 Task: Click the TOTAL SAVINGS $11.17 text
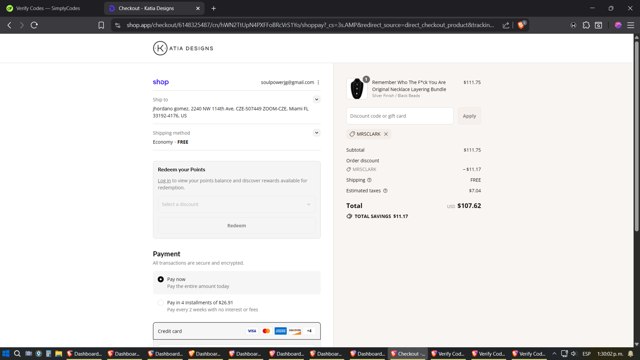click(381, 216)
